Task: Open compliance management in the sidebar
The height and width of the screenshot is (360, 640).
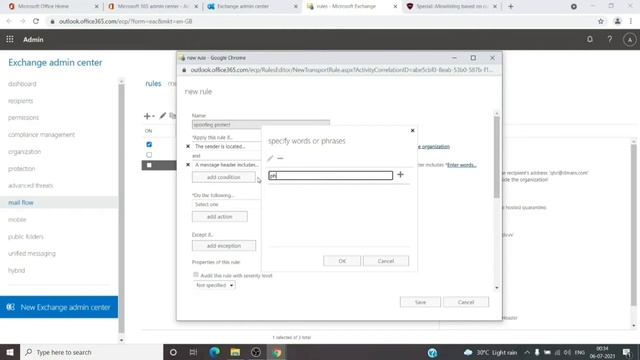Action: coord(41,135)
